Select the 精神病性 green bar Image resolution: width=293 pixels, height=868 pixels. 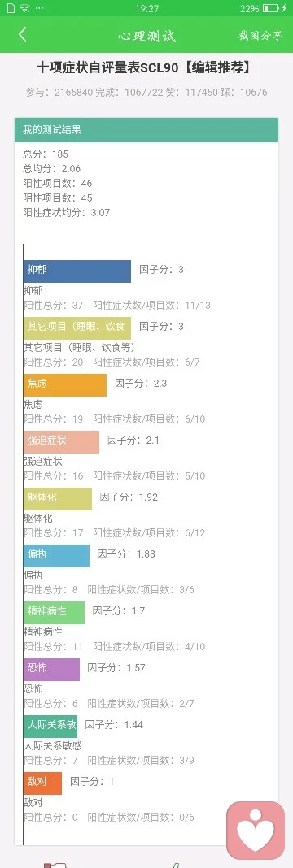(x=55, y=612)
